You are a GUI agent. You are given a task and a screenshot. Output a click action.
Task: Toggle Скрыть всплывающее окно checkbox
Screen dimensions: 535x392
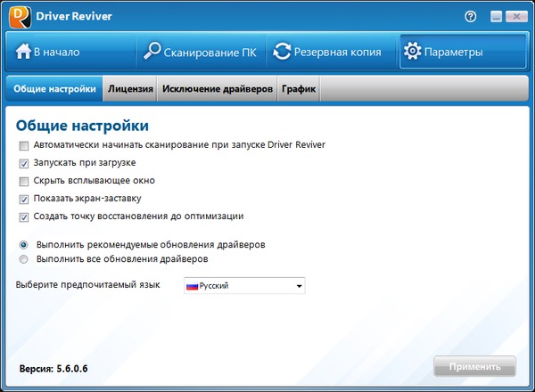[24, 181]
